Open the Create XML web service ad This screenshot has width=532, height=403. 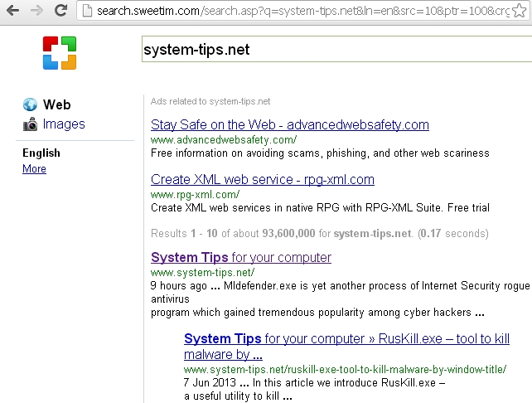pos(262,179)
